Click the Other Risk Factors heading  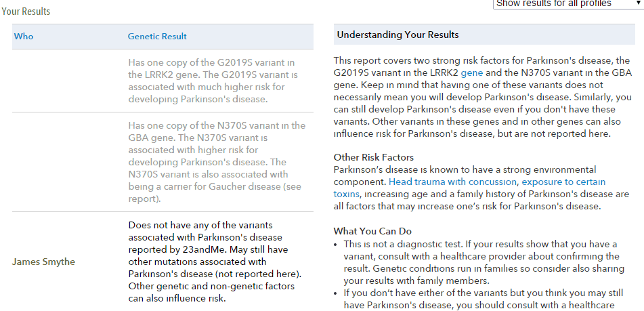[x=373, y=157]
